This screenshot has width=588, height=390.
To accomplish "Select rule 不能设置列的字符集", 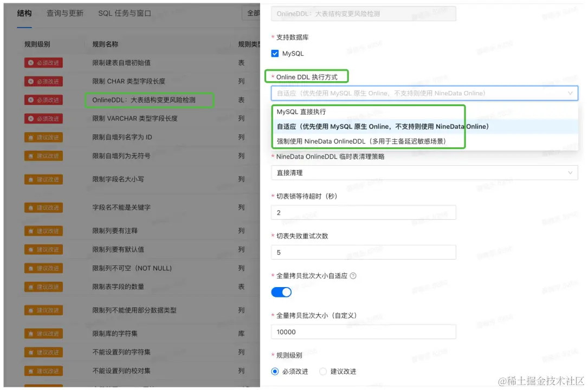I will [x=121, y=352].
